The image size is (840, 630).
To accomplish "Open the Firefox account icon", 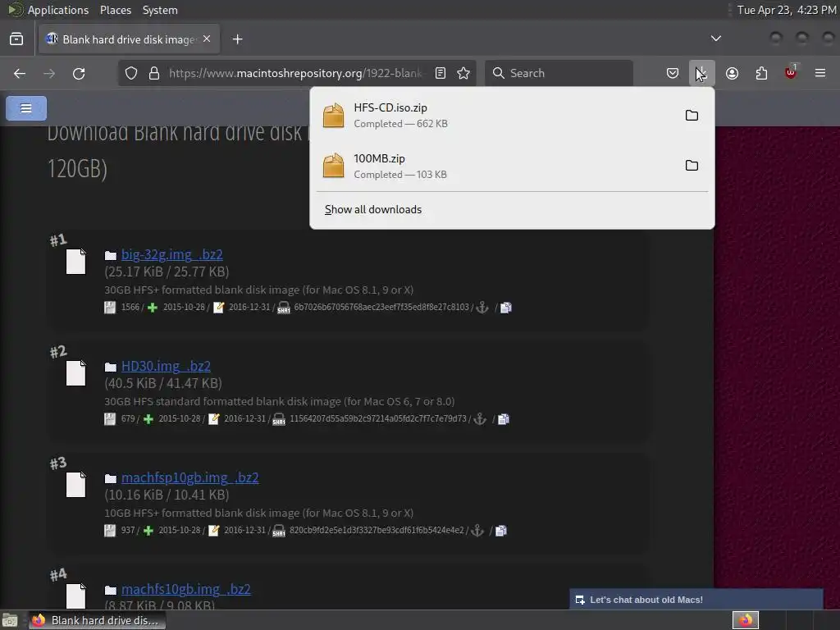I will [x=732, y=73].
